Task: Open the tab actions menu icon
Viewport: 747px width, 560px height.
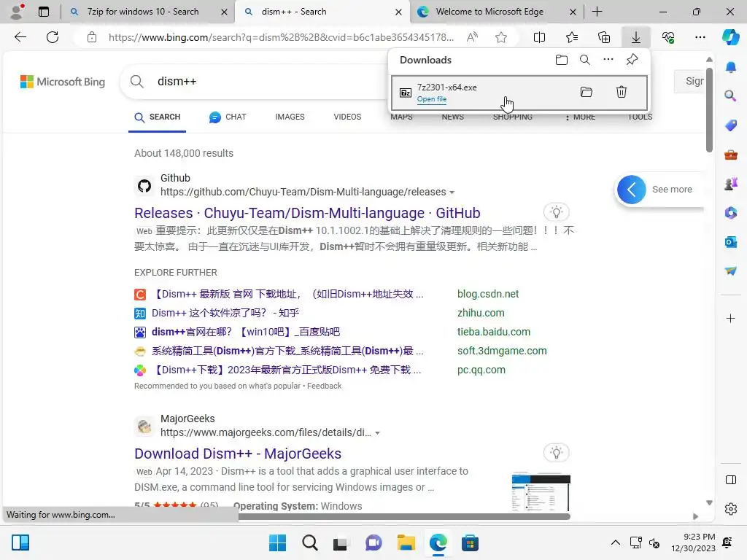Action: pos(44,12)
